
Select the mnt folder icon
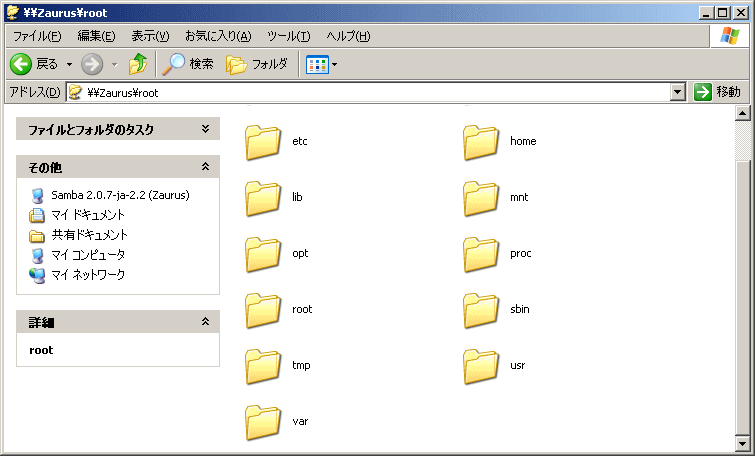coord(481,198)
